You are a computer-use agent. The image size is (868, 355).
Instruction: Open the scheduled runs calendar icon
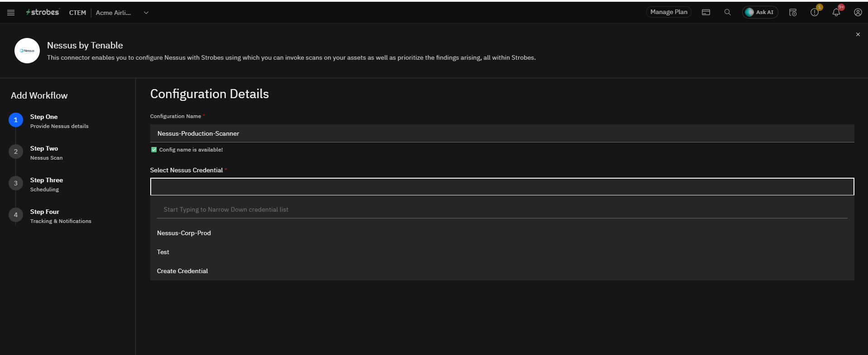tap(793, 12)
